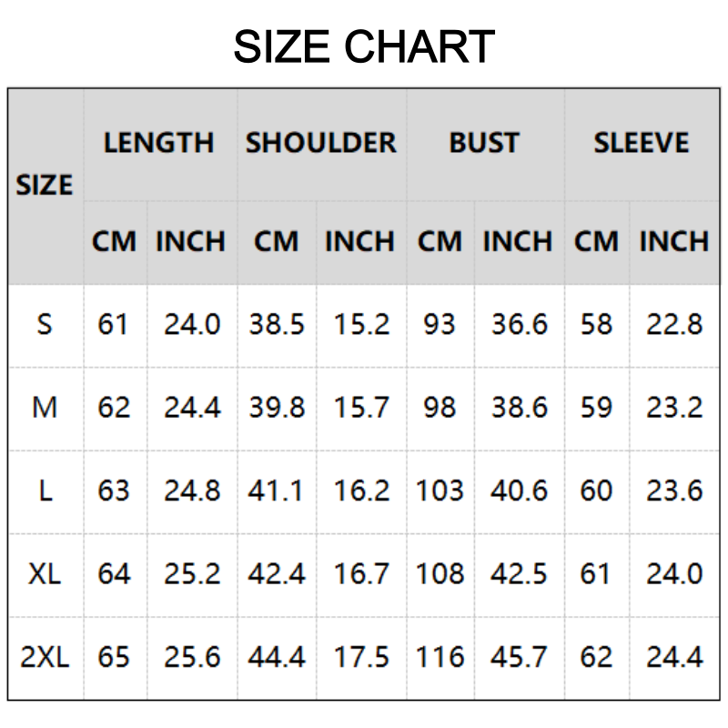This screenshot has height=728, width=728.
Task: Select the 22.8 sleeve inch cell
Action: [674, 325]
